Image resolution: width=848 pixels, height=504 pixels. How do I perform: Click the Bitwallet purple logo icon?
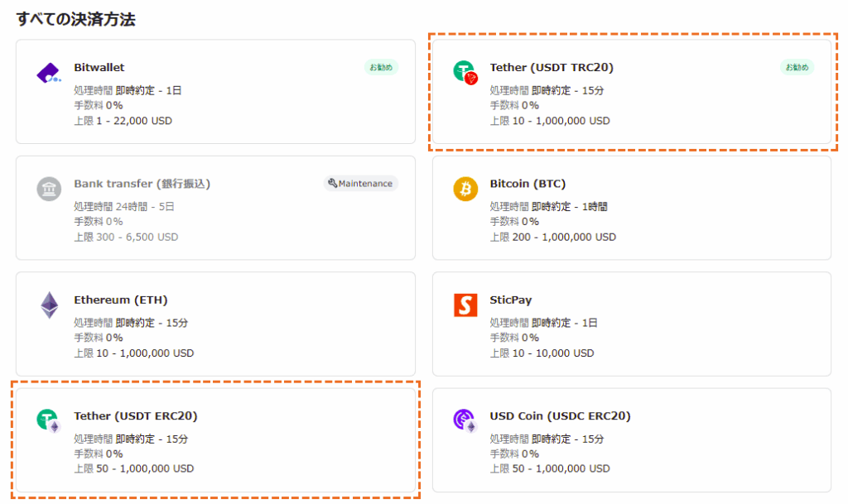pos(49,72)
